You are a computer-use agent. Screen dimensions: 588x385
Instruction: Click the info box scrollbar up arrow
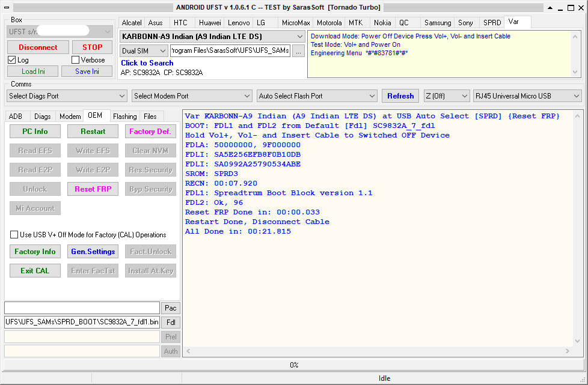575,37
